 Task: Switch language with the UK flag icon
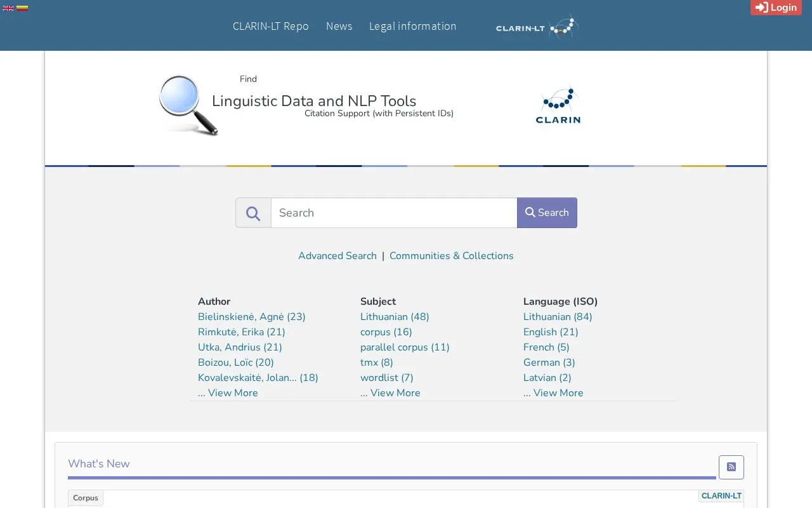pos(8,8)
